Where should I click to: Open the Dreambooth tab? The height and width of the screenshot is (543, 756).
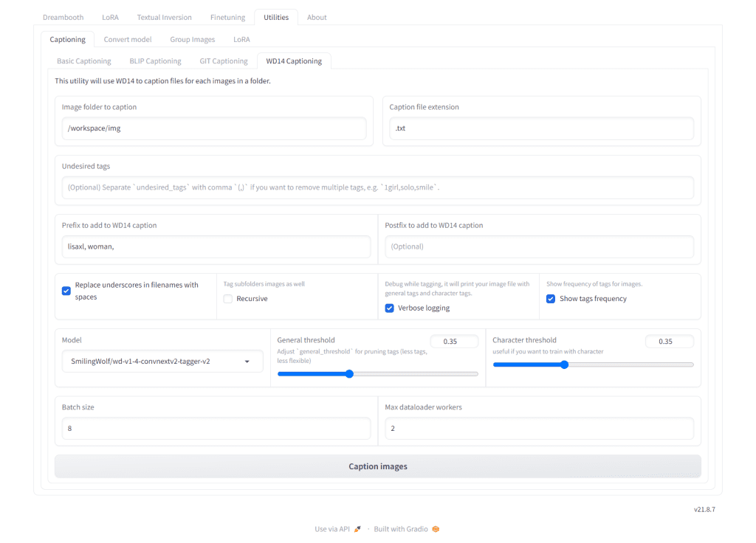click(63, 17)
